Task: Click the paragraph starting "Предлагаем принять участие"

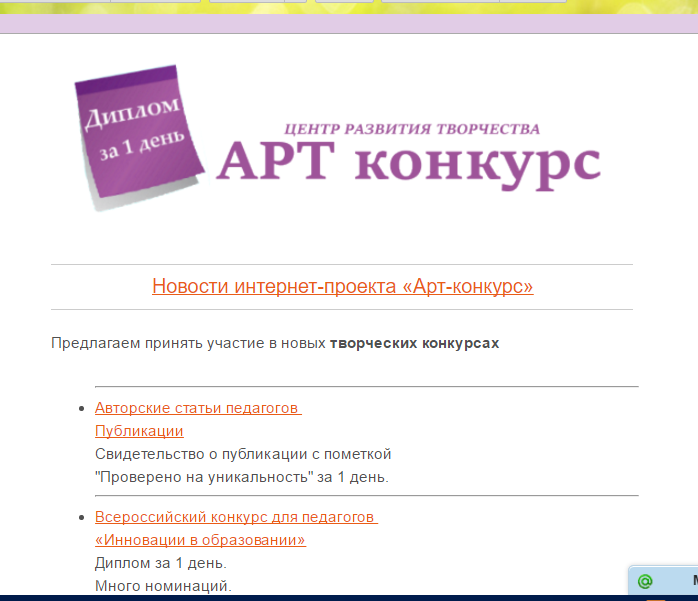Action: click(x=190, y=343)
